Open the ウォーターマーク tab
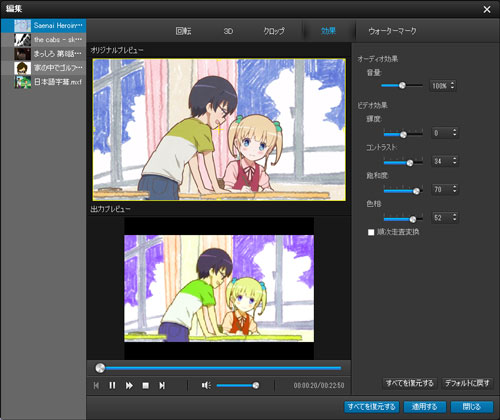 pyautogui.click(x=392, y=31)
